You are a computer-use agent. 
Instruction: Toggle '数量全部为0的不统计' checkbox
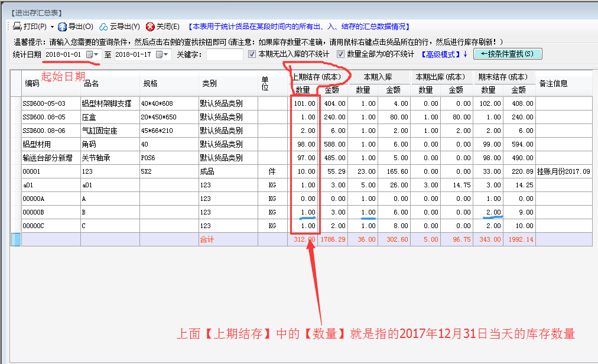click(340, 54)
